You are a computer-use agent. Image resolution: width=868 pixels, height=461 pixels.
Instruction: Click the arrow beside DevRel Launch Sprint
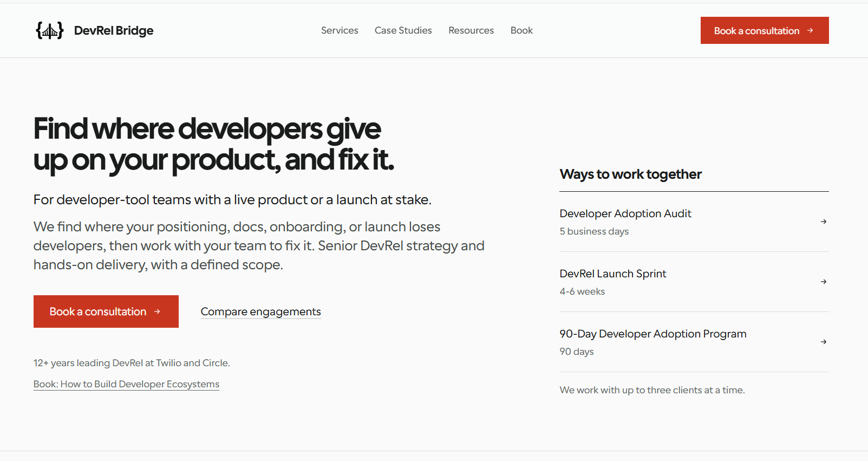coord(823,282)
